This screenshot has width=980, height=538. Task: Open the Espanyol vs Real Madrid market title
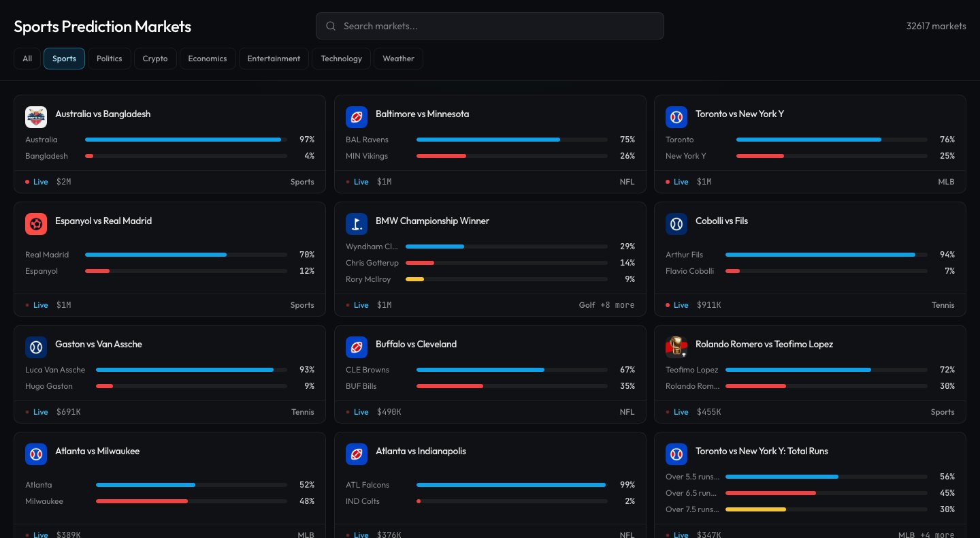click(x=103, y=221)
